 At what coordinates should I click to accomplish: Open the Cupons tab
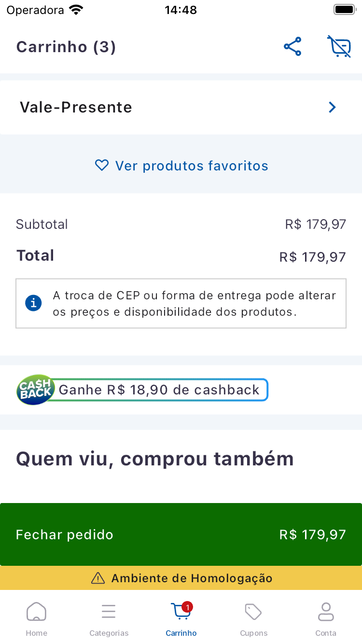click(253, 618)
